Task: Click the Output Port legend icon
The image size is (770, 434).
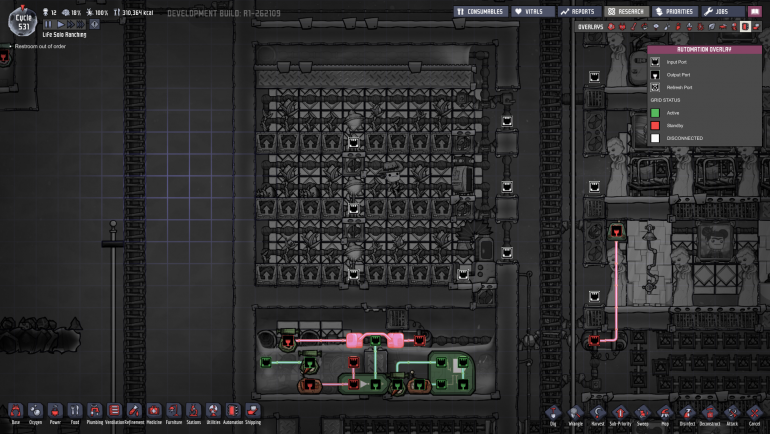Action: 655,75
